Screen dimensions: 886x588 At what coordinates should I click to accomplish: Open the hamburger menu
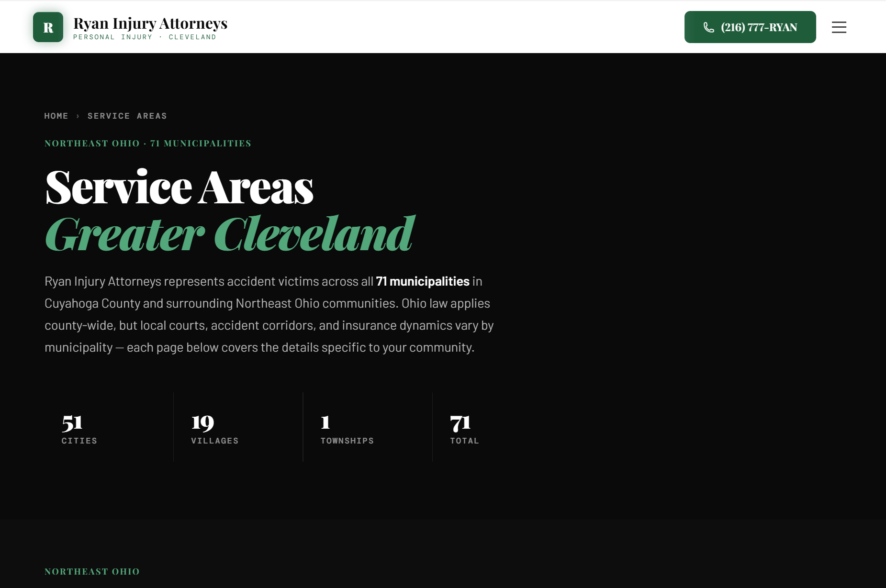pyautogui.click(x=839, y=27)
